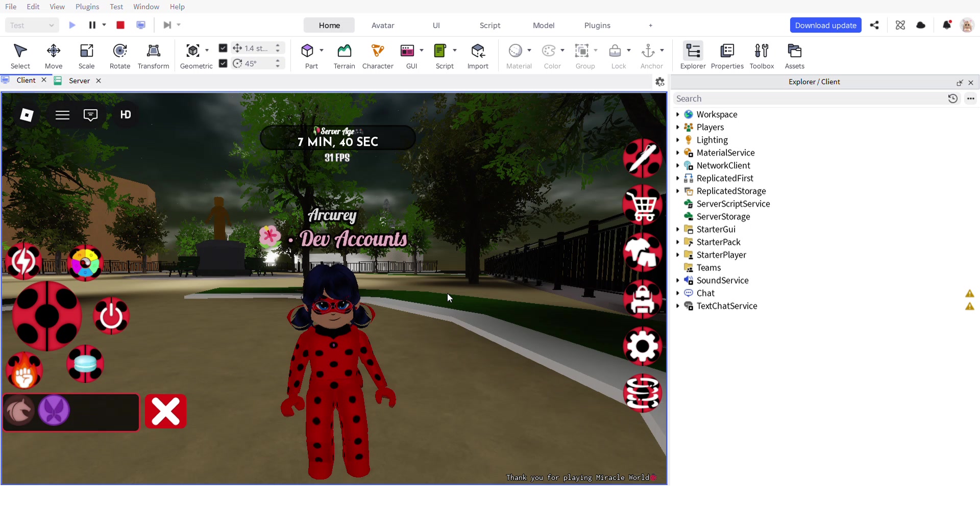Switch to the Model ribbon tab
This screenshot has width=980, height=506.
[x=544, y=26]
